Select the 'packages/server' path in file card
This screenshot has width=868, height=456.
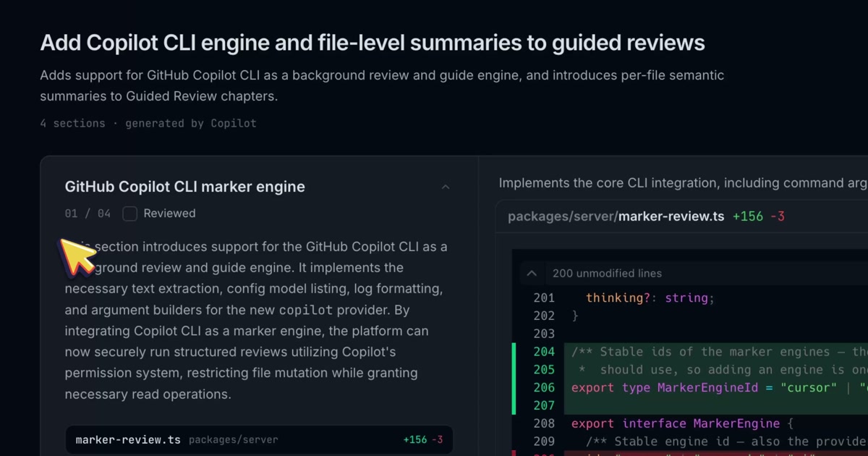pos(234,439)
